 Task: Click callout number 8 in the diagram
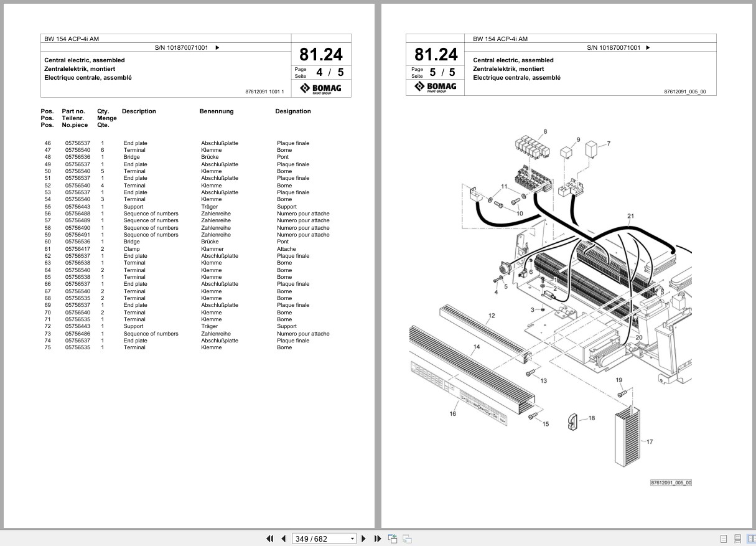coord(545,131)
